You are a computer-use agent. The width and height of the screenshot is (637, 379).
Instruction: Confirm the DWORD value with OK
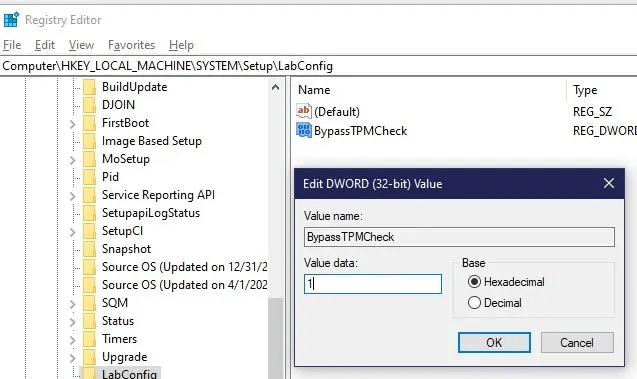coord(494,342)
